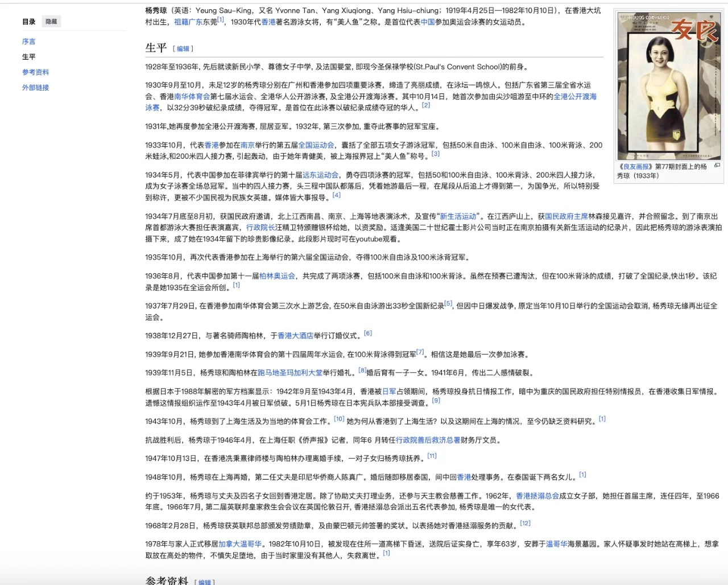The height and width of the screenshot is (585, 728).
Task: Open citation [7] after 100米背泳得到冠军
Action: click(x=420, y=352)
